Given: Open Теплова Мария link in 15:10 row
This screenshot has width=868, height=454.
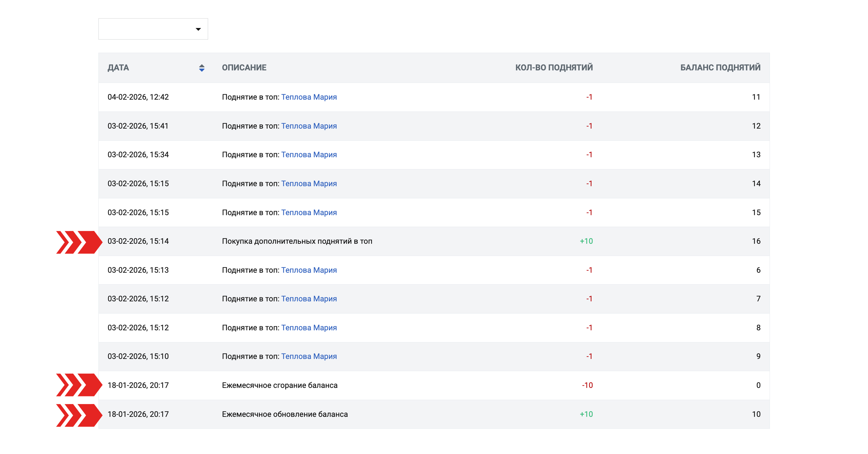Looking at the screenshot, I should [309, 356].
